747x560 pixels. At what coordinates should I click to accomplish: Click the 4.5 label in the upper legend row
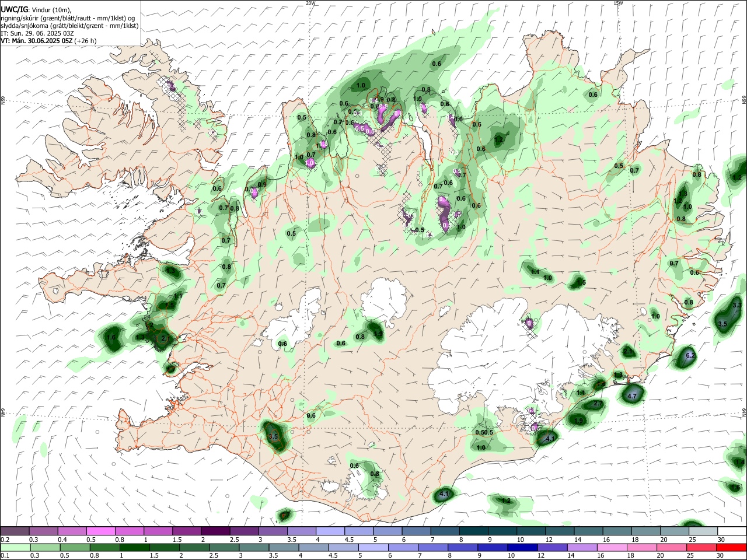(349, 540)
